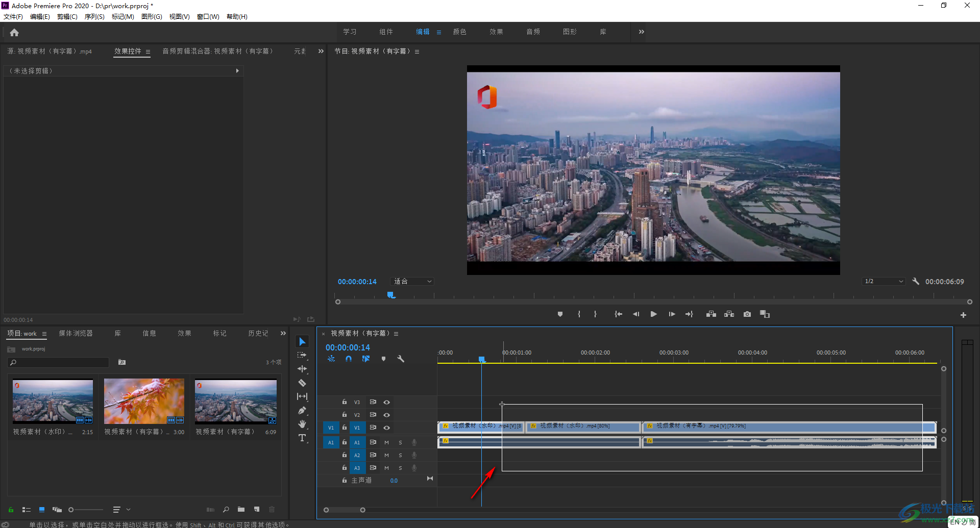Image resolution: width=980 pixels, height=528 pixels.
Task: Select the Razor tool
Action: (x=302, y=383)
